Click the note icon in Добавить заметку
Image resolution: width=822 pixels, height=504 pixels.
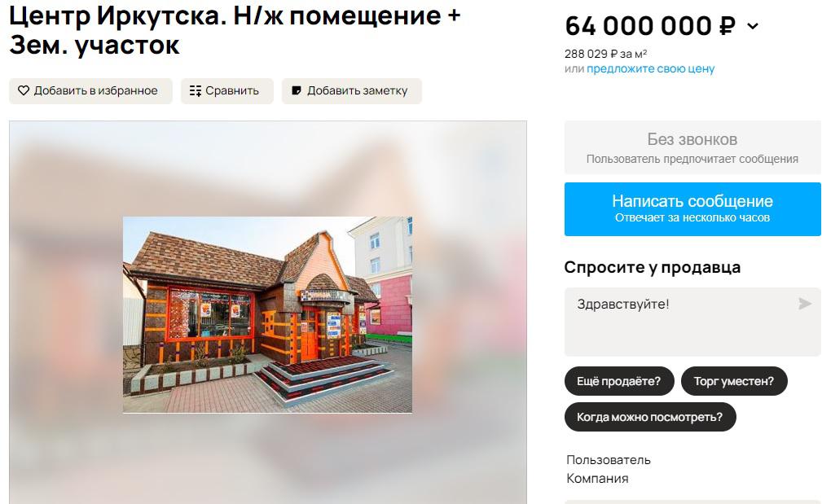(297, 90)
